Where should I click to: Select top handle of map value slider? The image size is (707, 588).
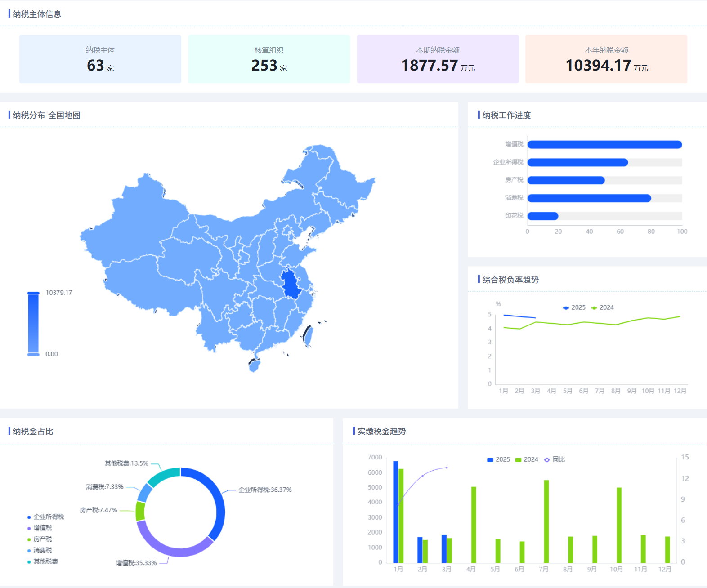[33, 293]
